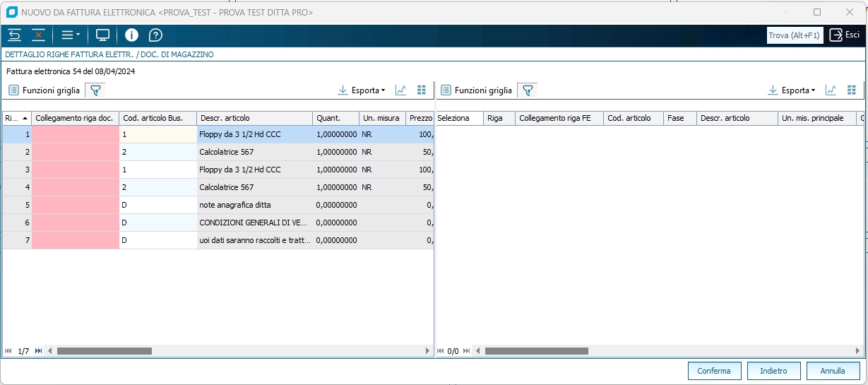Open the help question mark icon

coord(155,35)
